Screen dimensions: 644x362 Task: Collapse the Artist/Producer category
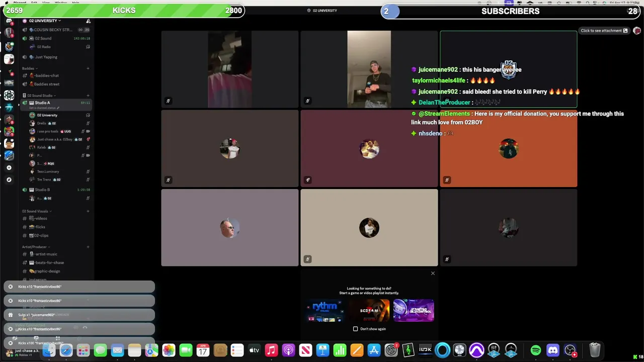click(35, 247)
